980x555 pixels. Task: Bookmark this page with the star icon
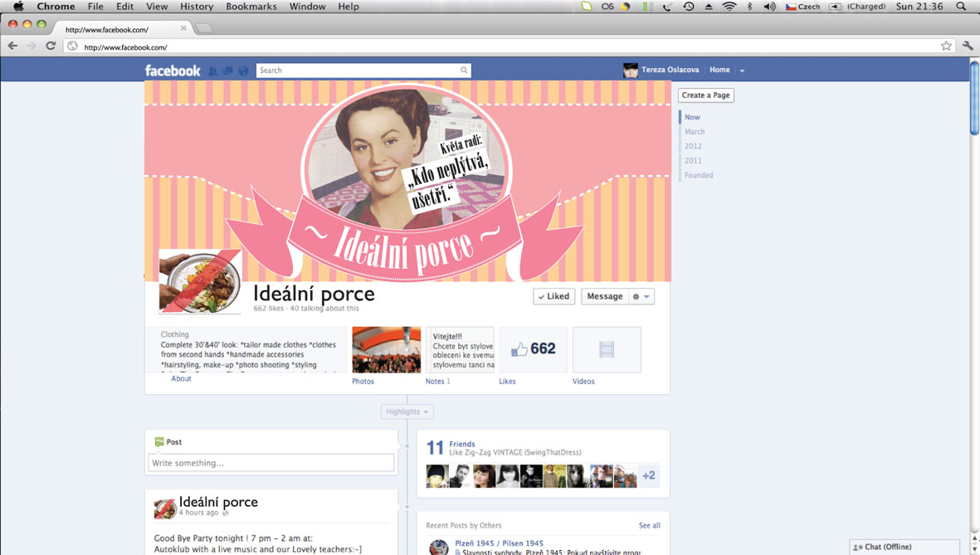click(946, 46)
